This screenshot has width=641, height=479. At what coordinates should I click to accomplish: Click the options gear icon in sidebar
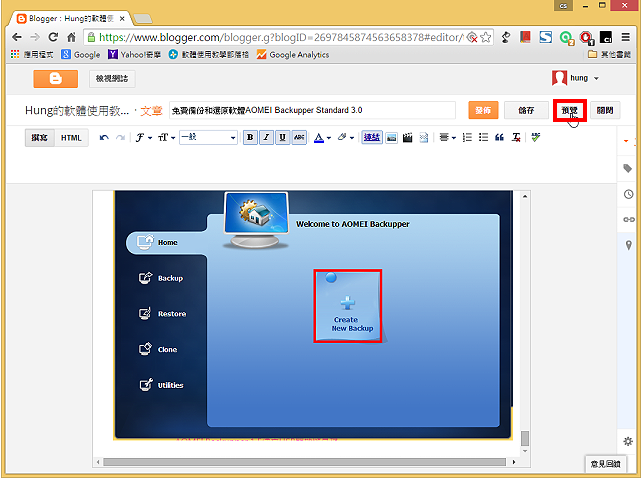click(628, 441)
